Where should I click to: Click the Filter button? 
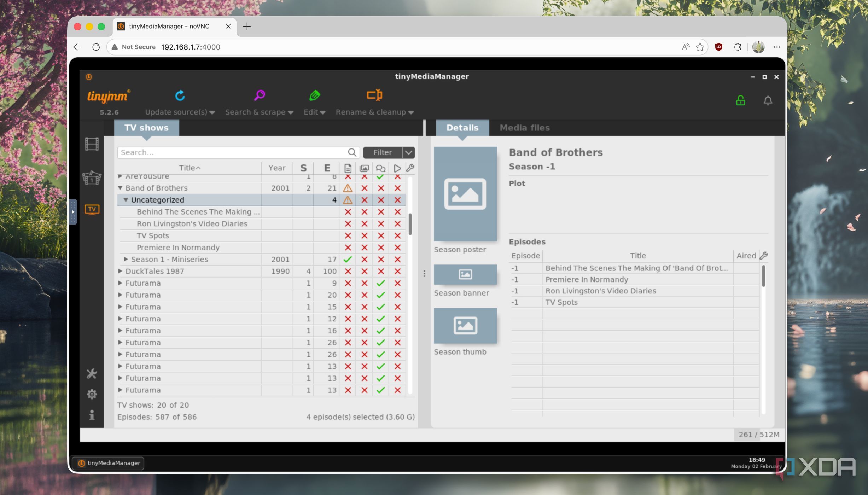(x=383, y=152)
